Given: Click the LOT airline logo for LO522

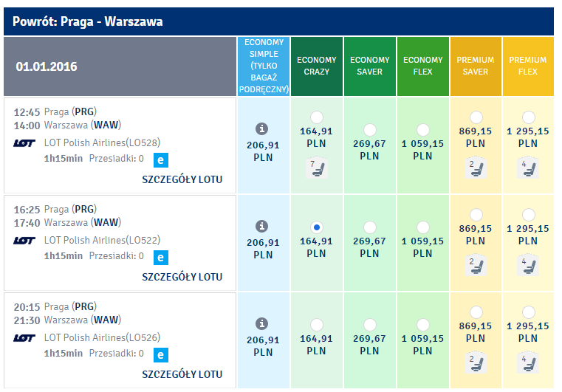Looking at the screenshot, I should [24, 241].
